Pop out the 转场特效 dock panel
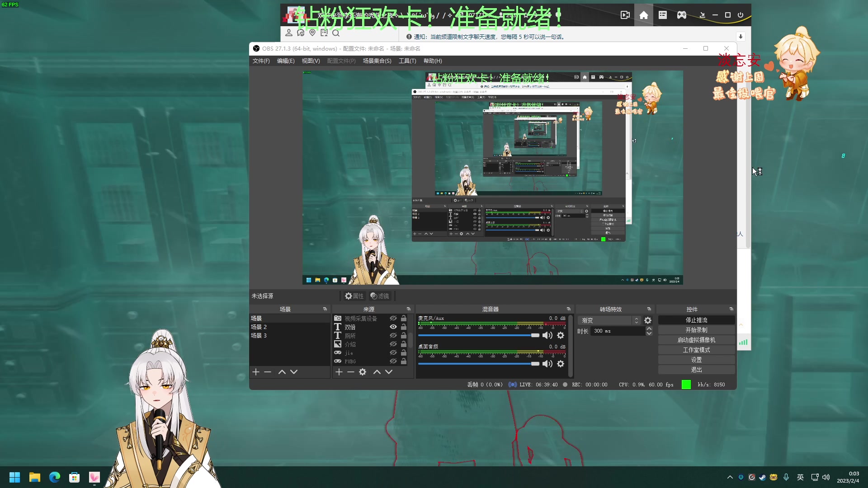 point(649,309)
